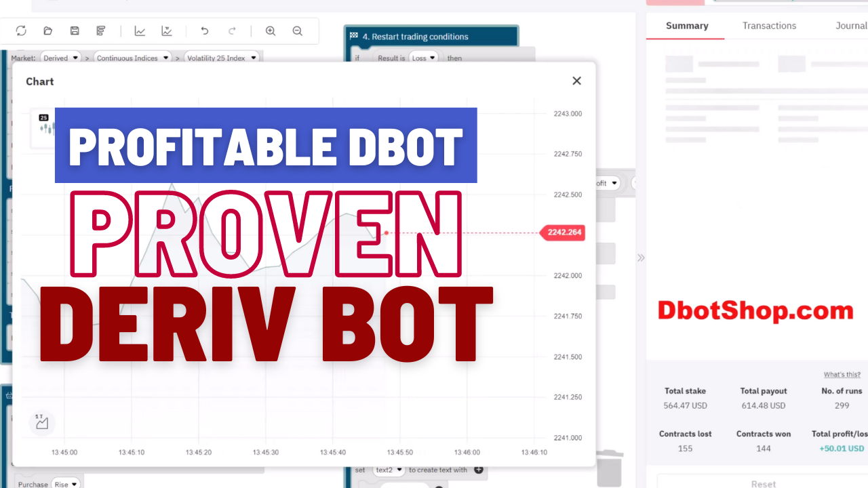The height and width of the screenshot is (488, 868).
Task: Click the plus icon on create text block
Action: [x=478, y=470]
